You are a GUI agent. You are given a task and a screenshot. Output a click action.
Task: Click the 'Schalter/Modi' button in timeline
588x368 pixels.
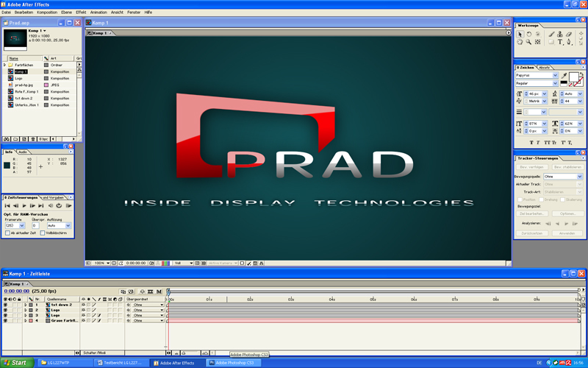tap(95, 353)
